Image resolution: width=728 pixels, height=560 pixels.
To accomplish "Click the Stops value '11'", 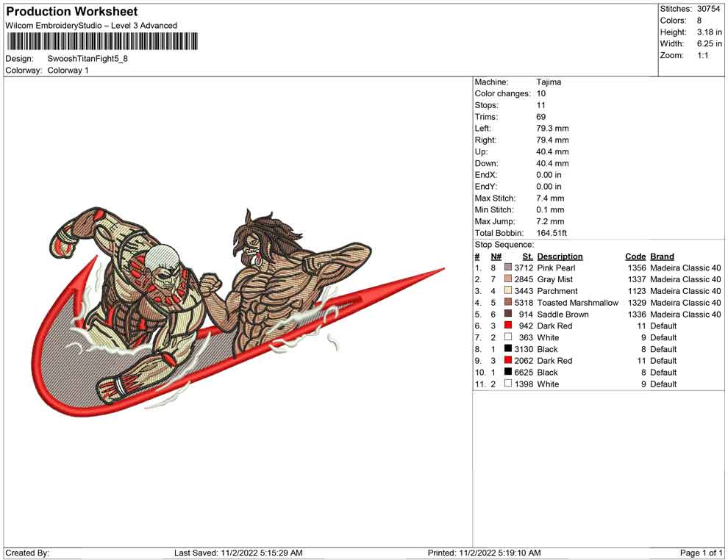I will 541,105.
